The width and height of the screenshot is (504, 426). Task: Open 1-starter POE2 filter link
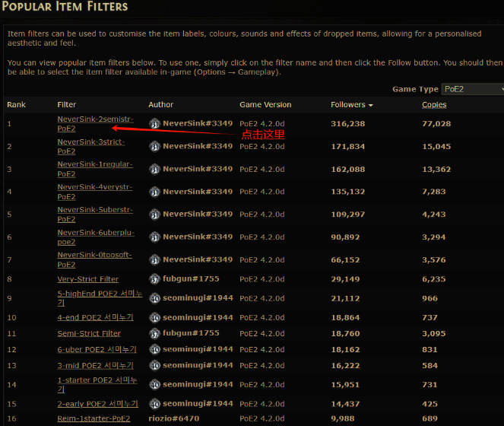pyautogui.click(x=97, y=384)
